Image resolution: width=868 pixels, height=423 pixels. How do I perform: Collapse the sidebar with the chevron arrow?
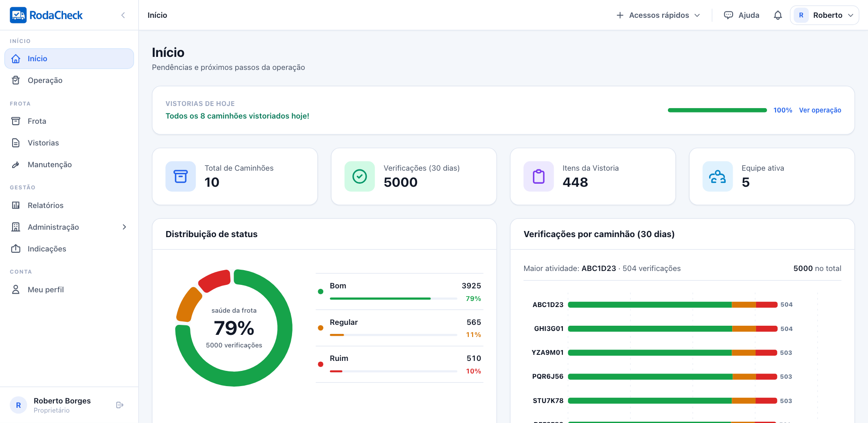(123, 15)
